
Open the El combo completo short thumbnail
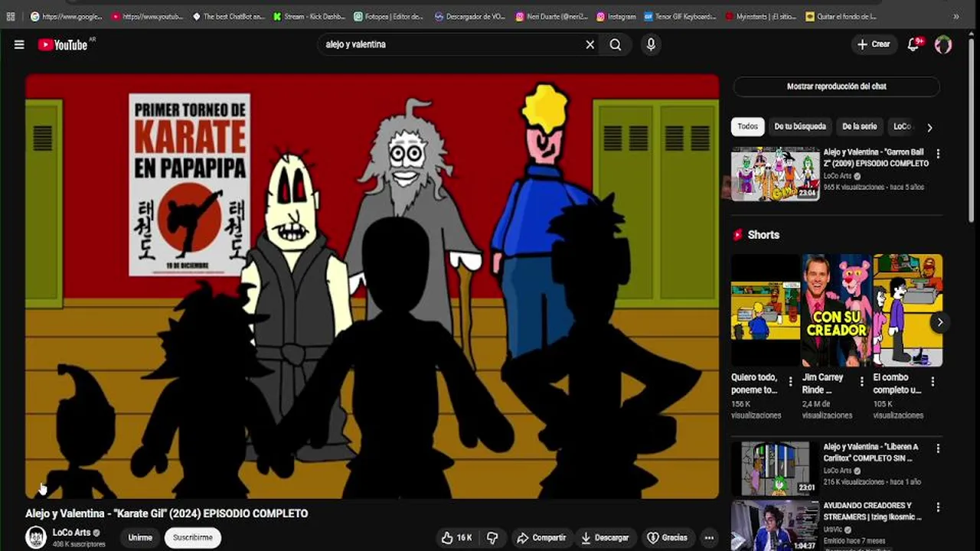click(907, 310)
